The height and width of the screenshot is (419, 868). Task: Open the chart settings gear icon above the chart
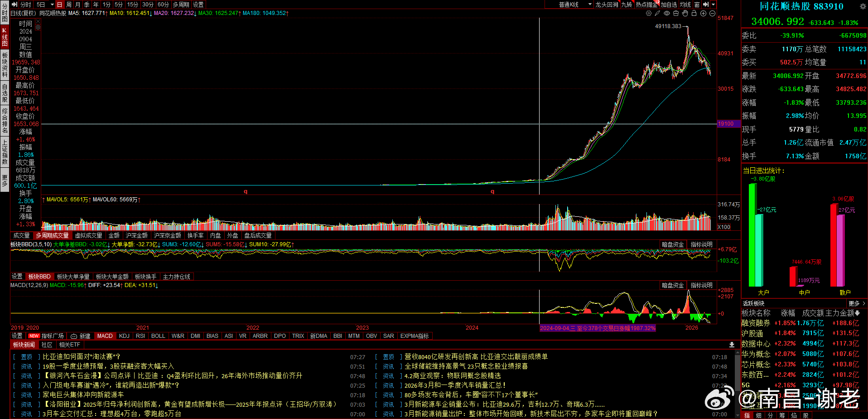649,14
